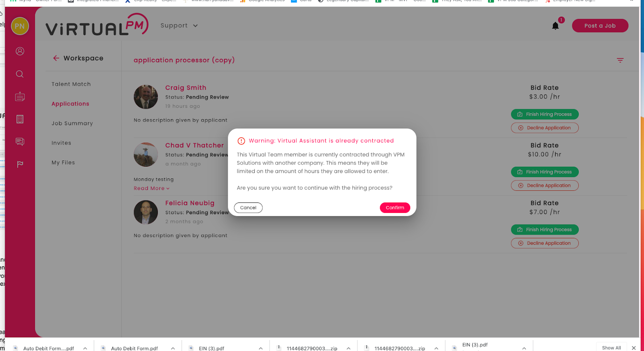Open the Applications section
Viewport: 644px width, 351px height.
70,104
